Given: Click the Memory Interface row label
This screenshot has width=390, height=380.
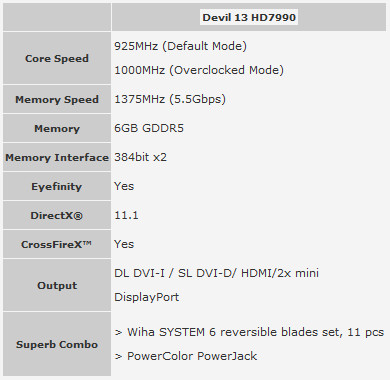Looking at the screenshot, I should point(57,157).
